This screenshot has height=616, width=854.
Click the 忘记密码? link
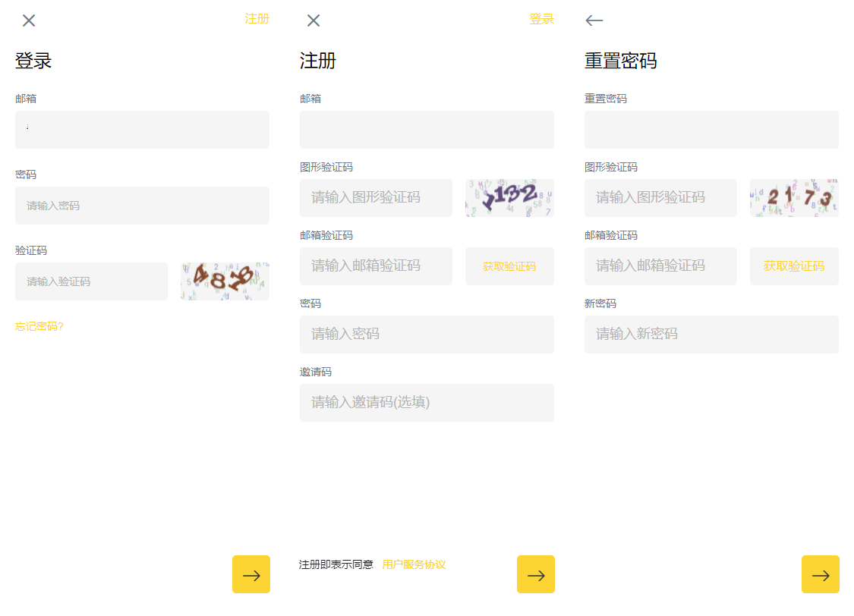point(39,326)
